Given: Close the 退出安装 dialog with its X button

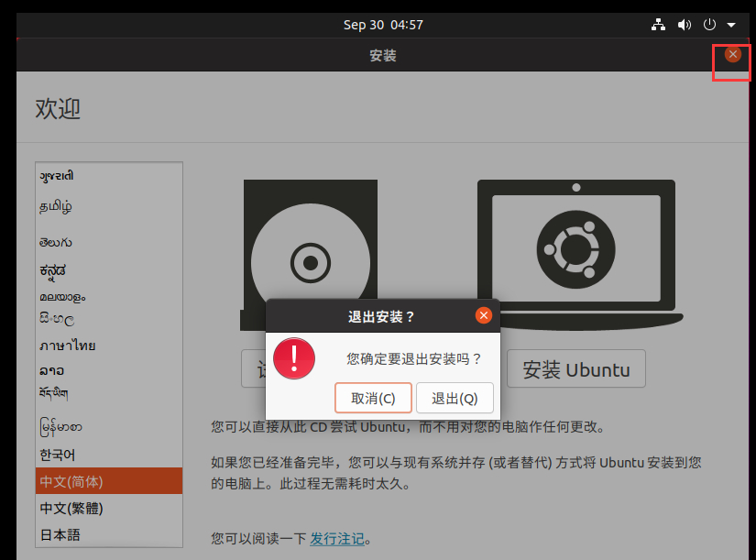Looking at the screenshot, I should [x=484, y=315].
